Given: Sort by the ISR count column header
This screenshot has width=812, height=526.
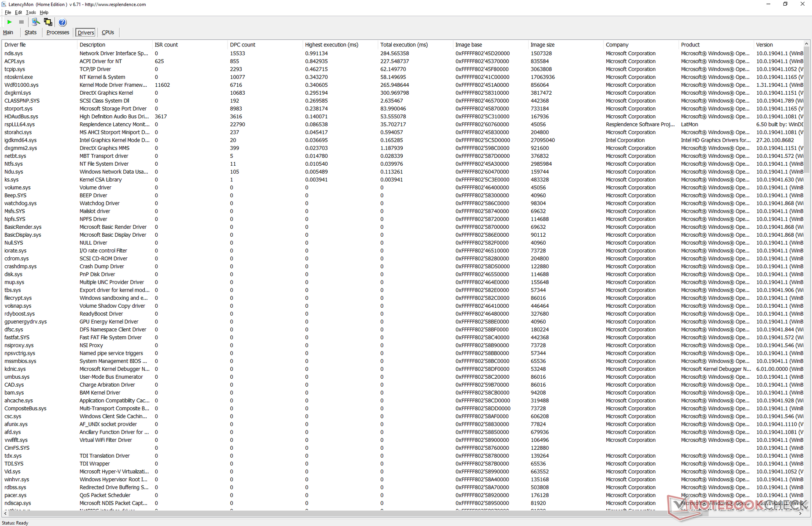Looking at the screenshot, I should coord(190,45).
